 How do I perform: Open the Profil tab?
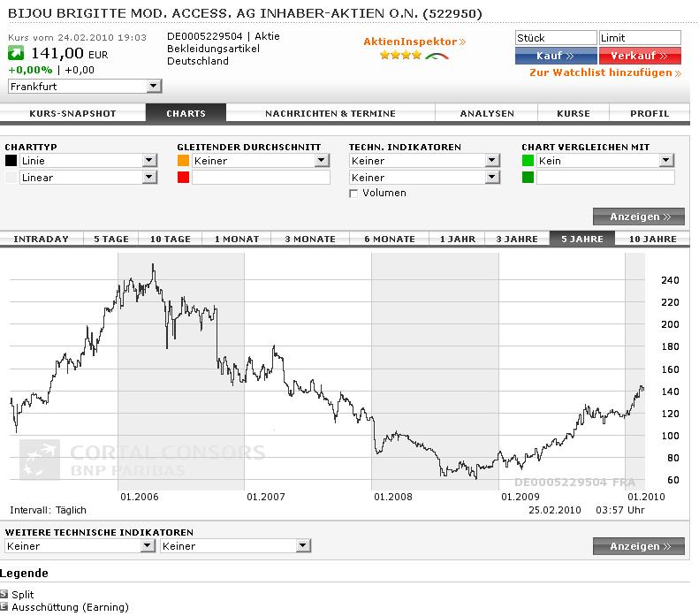point(650,113)
